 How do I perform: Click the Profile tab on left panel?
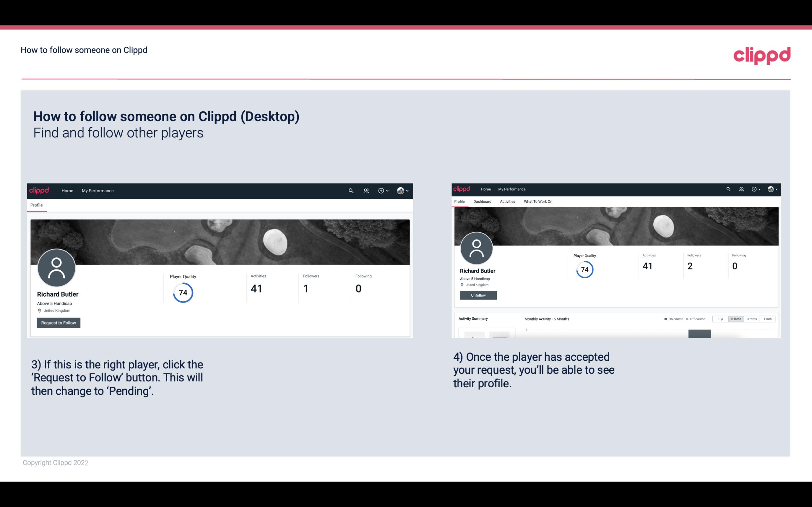tap(36, 204)
